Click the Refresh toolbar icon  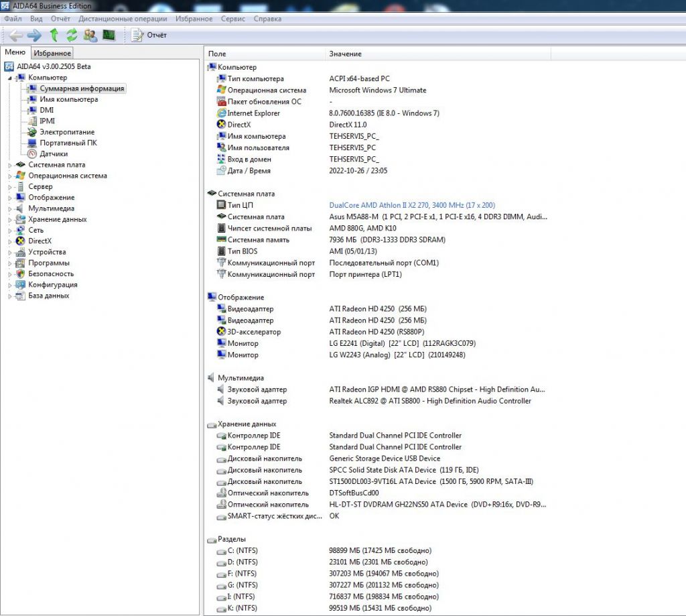point(72,35)
